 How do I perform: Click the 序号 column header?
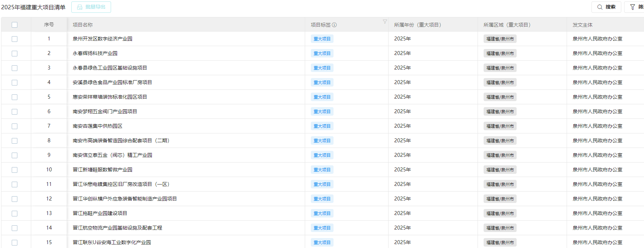click(49, 25)
